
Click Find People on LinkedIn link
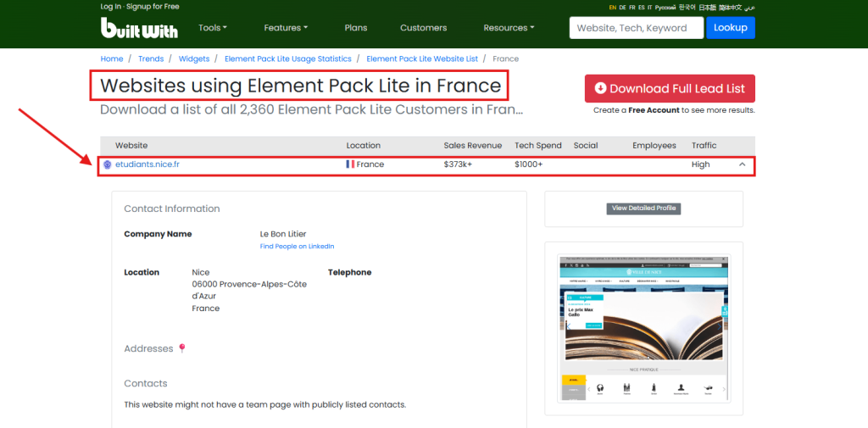click(298, 247)
